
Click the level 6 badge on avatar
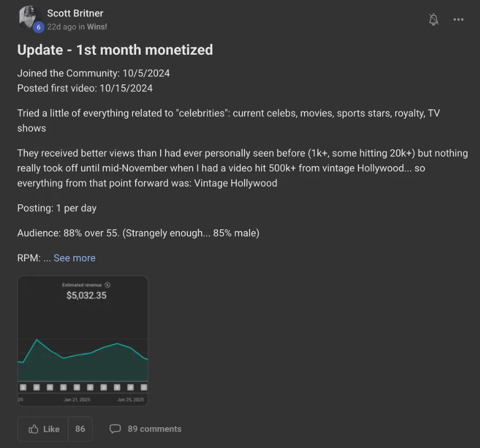(38, 27)
